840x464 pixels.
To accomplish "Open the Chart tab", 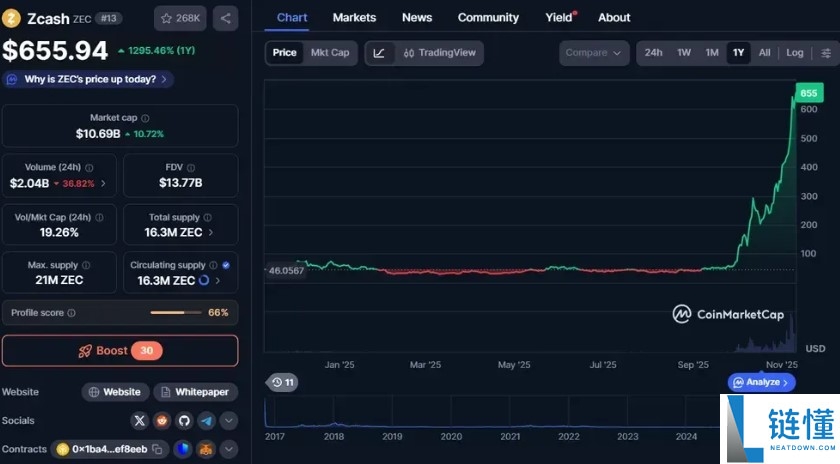I will [292, 18].
